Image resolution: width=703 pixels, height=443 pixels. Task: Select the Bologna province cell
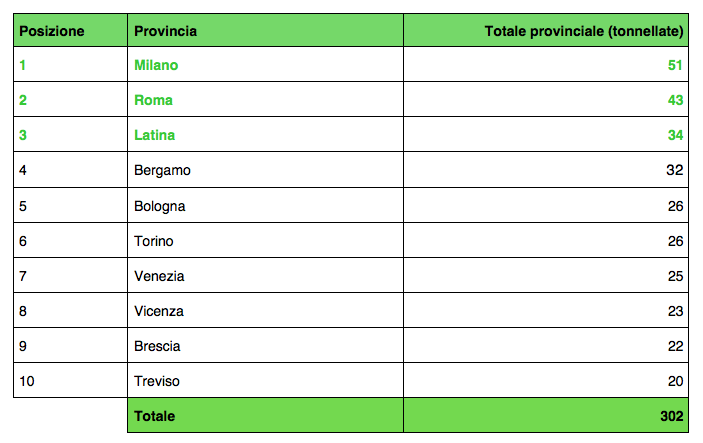point(265,205)
